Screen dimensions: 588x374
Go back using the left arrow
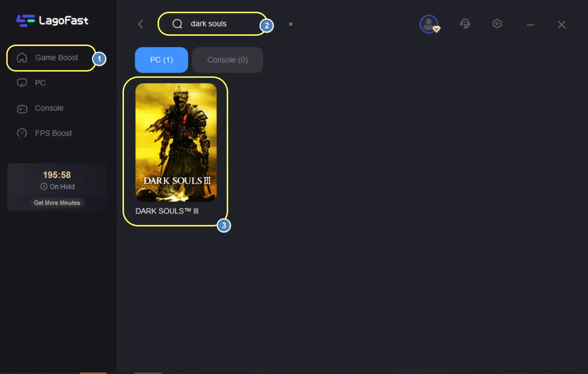coord(140,24)
